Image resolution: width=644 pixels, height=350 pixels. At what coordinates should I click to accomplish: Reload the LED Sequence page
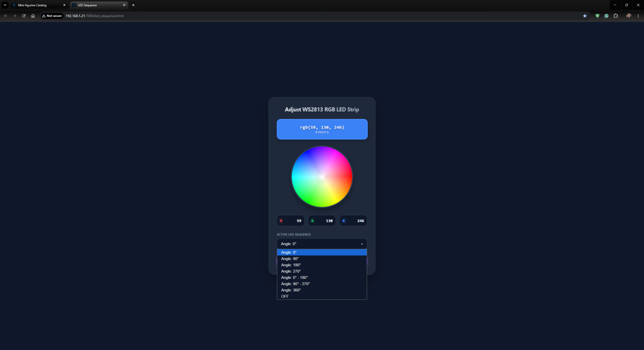coord(24,16)
